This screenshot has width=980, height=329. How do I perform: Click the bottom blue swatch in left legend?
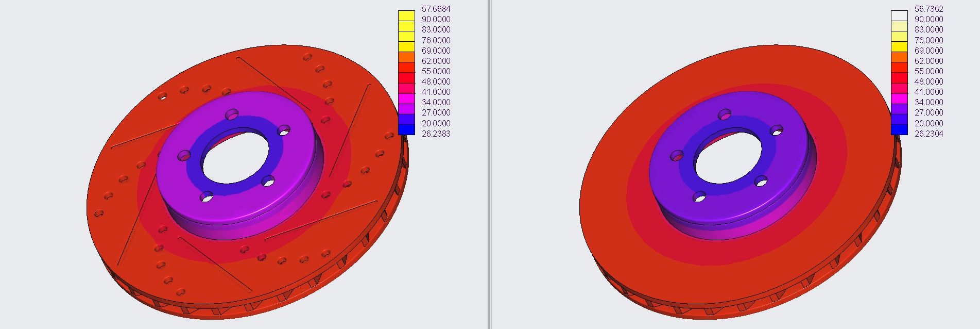[406, 129]
